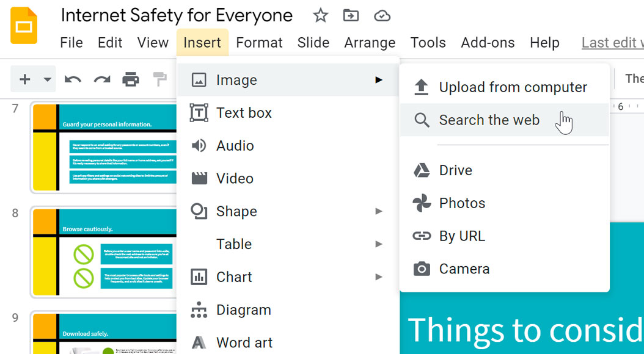Click the cloud save status indicator
The image size is (644, 354).
[x=382, y=16]
